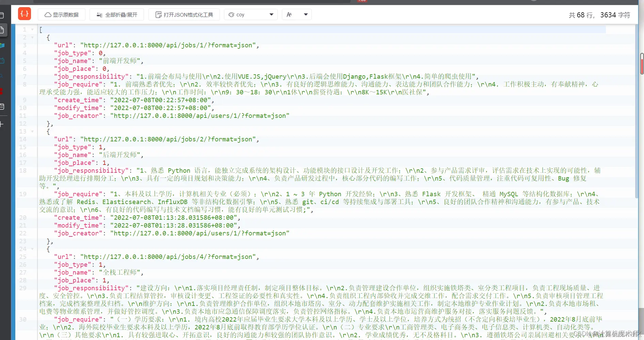
Task: Click the "job_place" key on line 28
Action: click(x=75, y=280)
